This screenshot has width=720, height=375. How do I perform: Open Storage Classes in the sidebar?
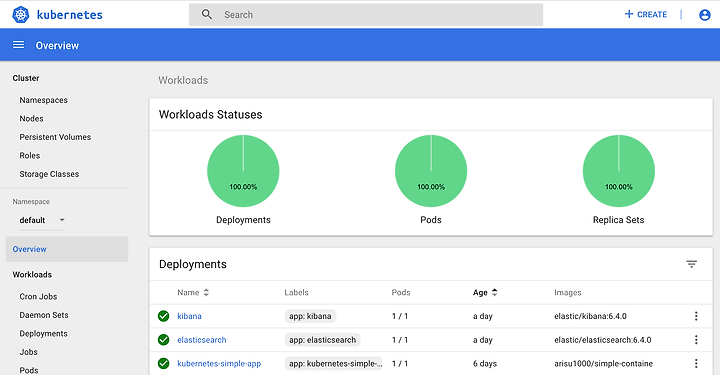click(x=49, y=174)
